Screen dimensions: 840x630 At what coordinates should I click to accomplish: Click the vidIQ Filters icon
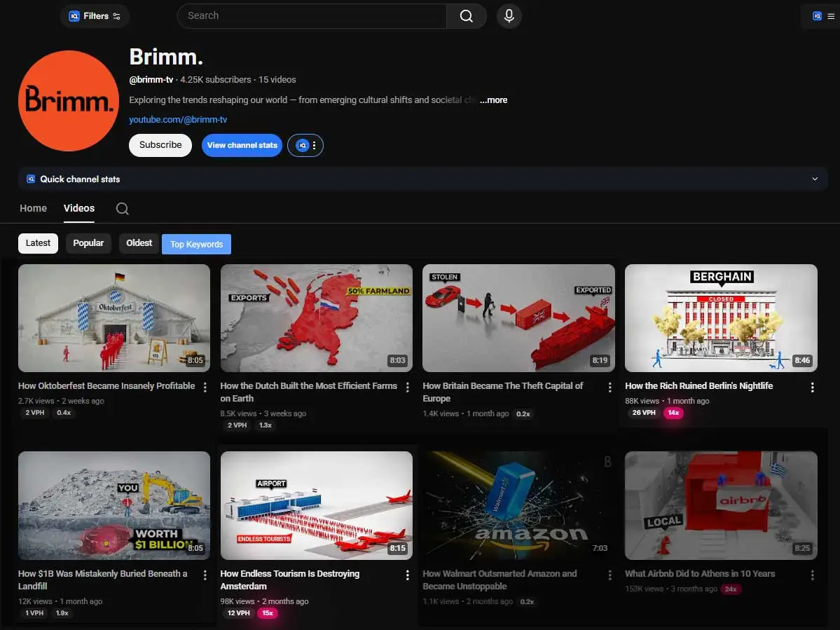75,15
